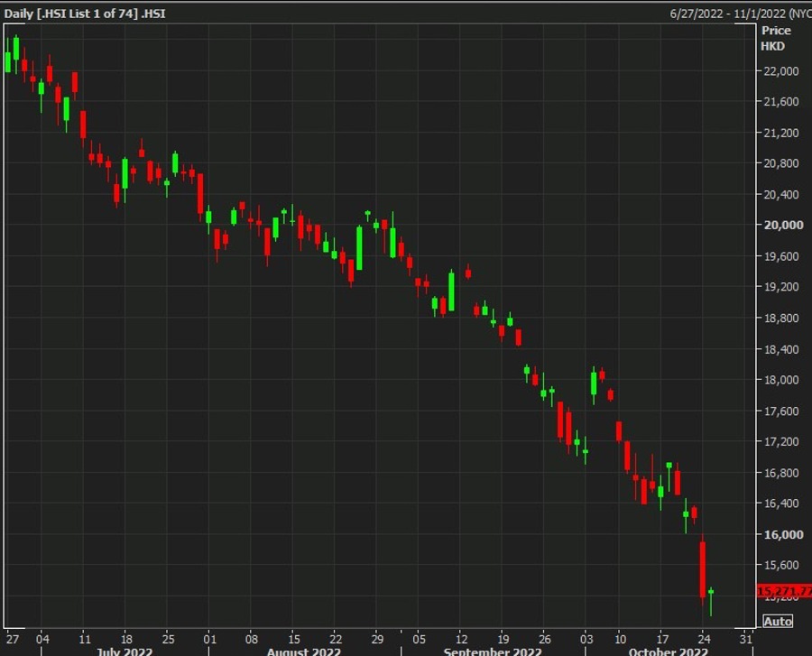Select the date marker 31 on time axis
812x656 pixels.
point(745,635)
